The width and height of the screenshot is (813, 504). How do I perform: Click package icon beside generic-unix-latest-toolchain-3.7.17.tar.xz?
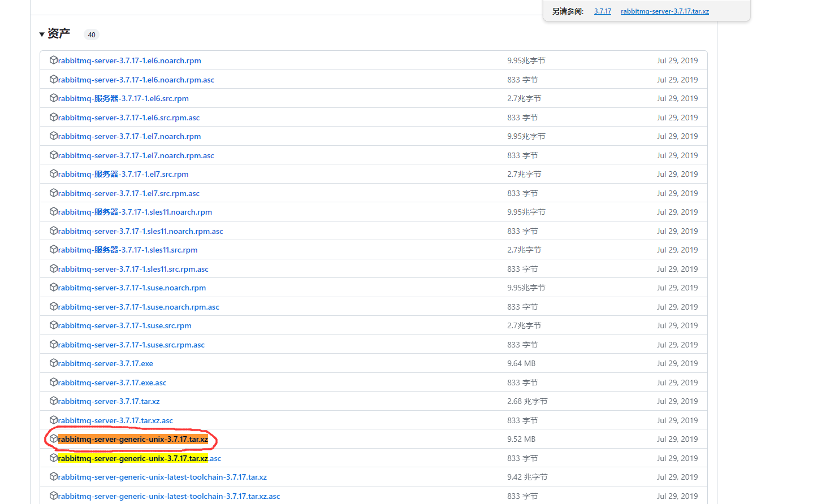[54, 476]
